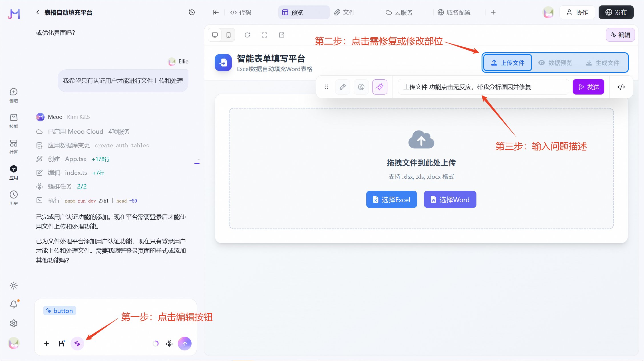
Task: Click Ellie's message bubble
Action: click(123, 81)
